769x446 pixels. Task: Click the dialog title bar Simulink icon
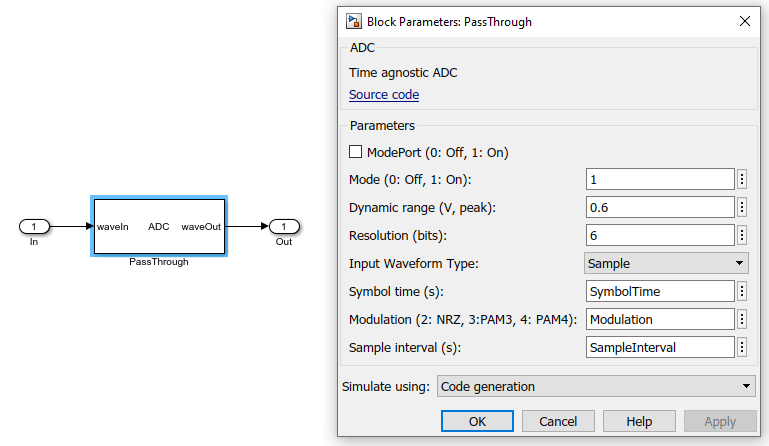coord(354,21)
